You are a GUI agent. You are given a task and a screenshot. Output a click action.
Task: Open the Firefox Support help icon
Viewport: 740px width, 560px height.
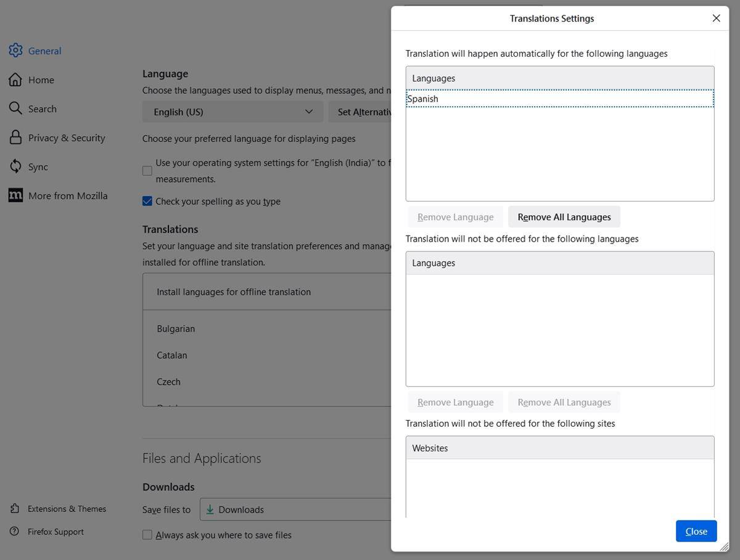tap(15, 532)
